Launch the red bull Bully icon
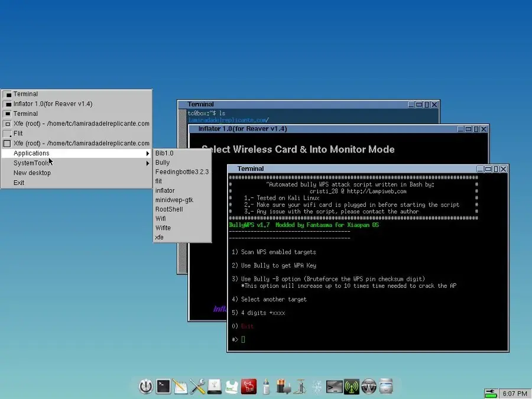This screenshot has height=399, width=532. pos(249,387)
